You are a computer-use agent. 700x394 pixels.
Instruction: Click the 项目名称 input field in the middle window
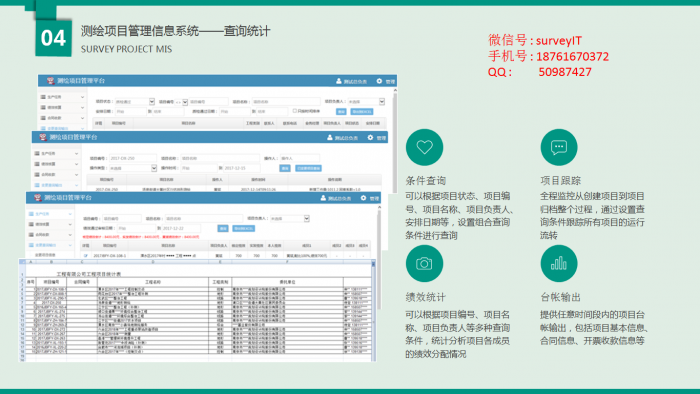click(220, 158)
